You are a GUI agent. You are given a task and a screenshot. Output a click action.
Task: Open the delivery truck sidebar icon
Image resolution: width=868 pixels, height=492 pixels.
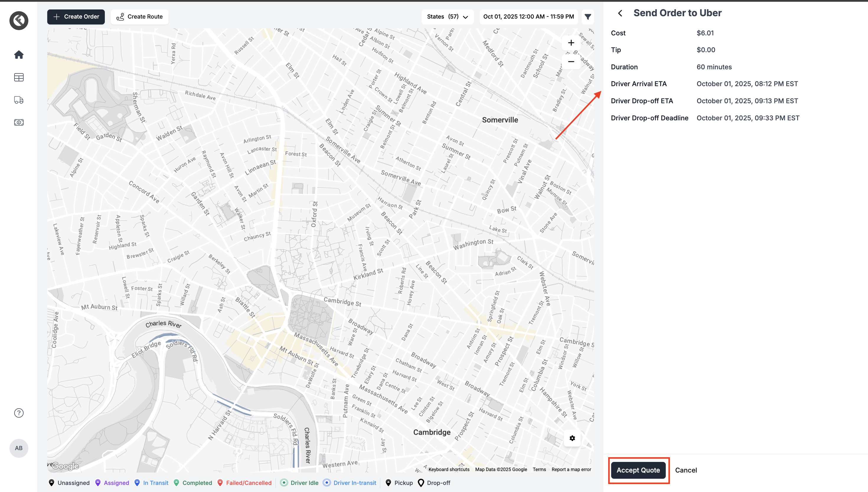[x=19, y=100]
